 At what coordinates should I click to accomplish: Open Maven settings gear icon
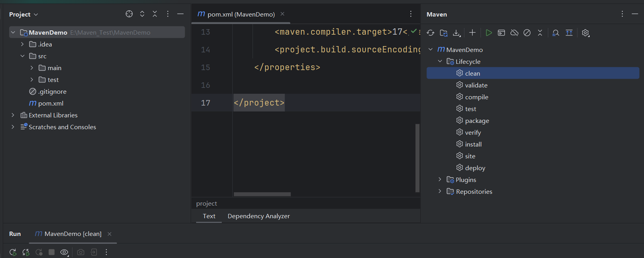point(585,33)
